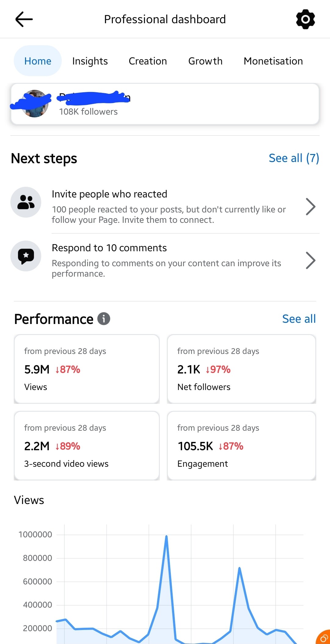Click See all (7) next steps
The width and height of the screenshot is (330, 644).
pos(294,158)
